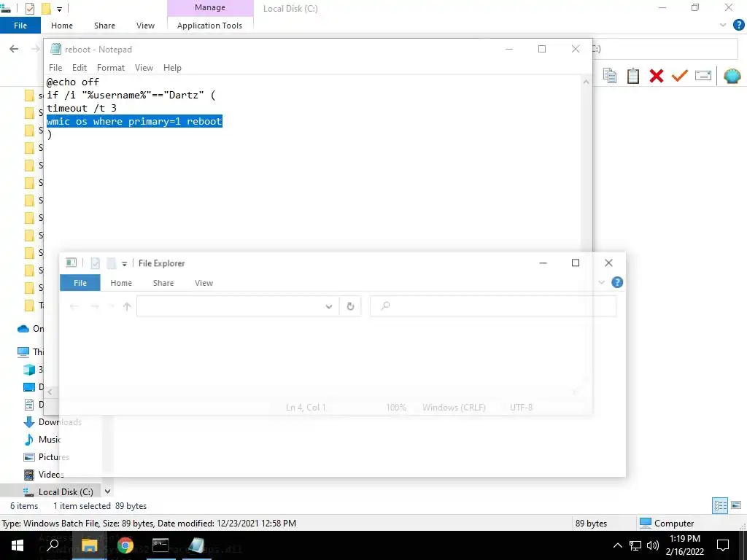Show hidden tray icons chevron
The image size is (747, 560).
[617, 545]
